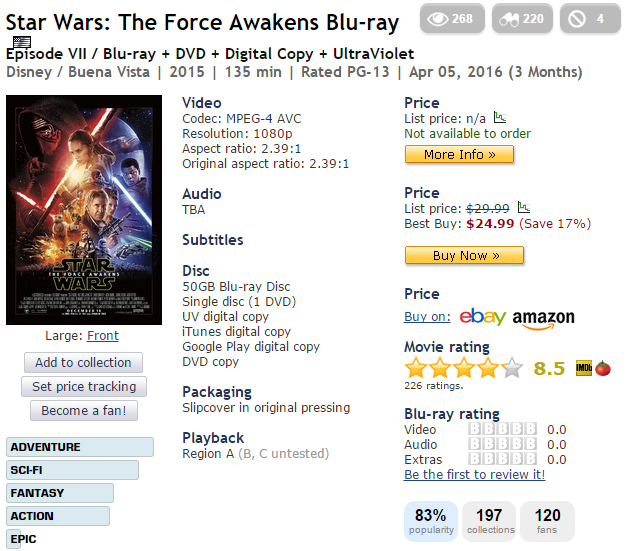Click the US flag icon under the title
This screenshot has height=551, width=627.
(x=21, y=42)
